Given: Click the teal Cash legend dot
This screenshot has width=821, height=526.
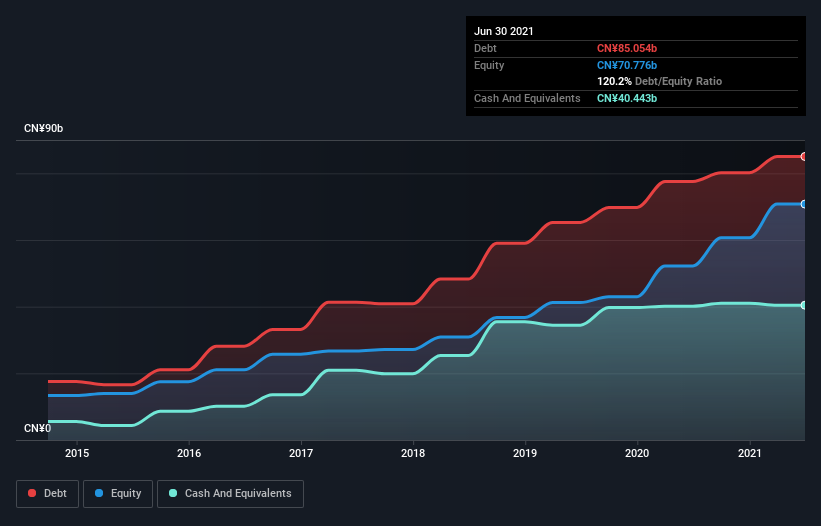Looking at the screenshot, I should (x=173, y=493).
